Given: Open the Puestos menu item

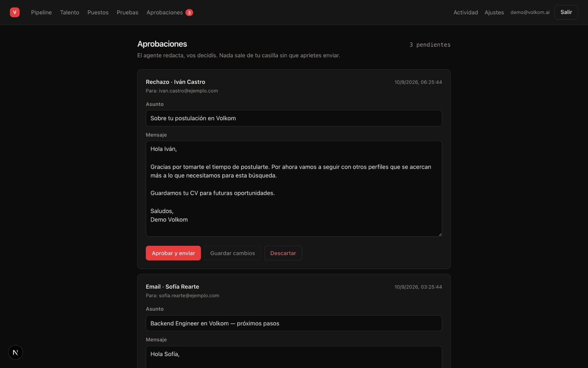Looking at the screenshot, I should (98, 12).
